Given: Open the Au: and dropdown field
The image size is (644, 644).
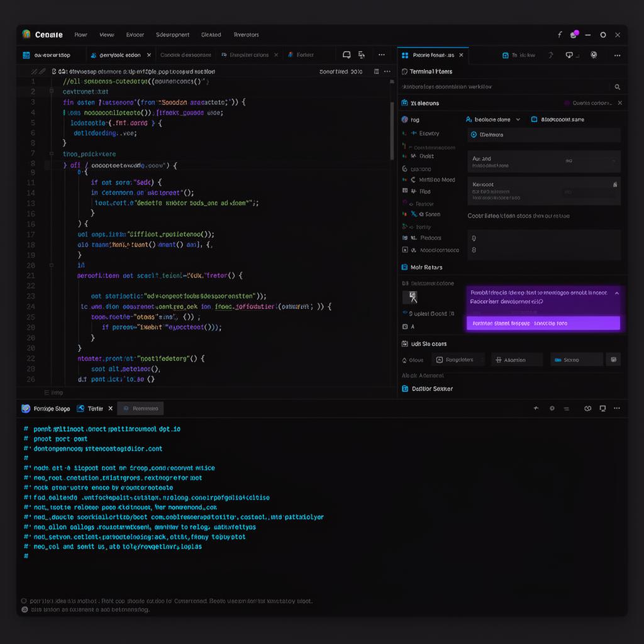Looking at the screenshot, I should click(x=544, y=162).
